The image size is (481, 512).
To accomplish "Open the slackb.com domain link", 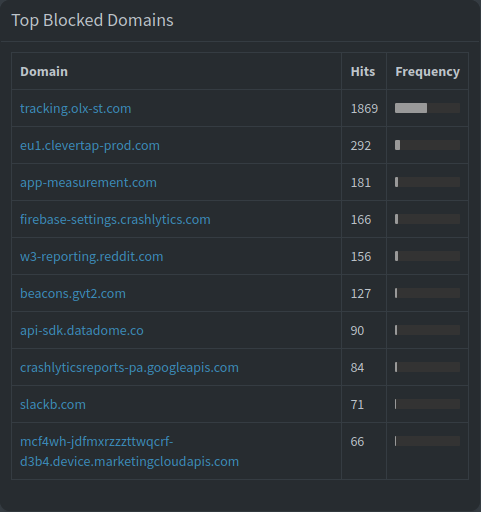I will [x=53, y=405].
